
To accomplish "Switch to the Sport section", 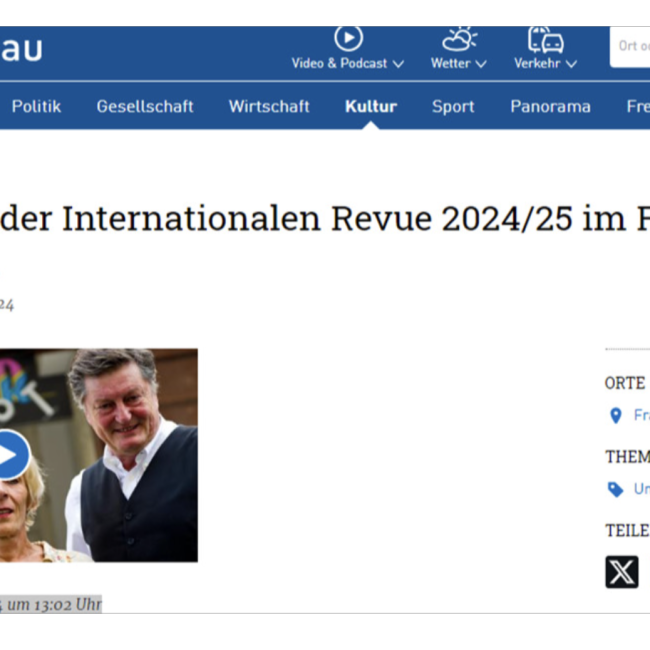I will [x=453, y=106].
